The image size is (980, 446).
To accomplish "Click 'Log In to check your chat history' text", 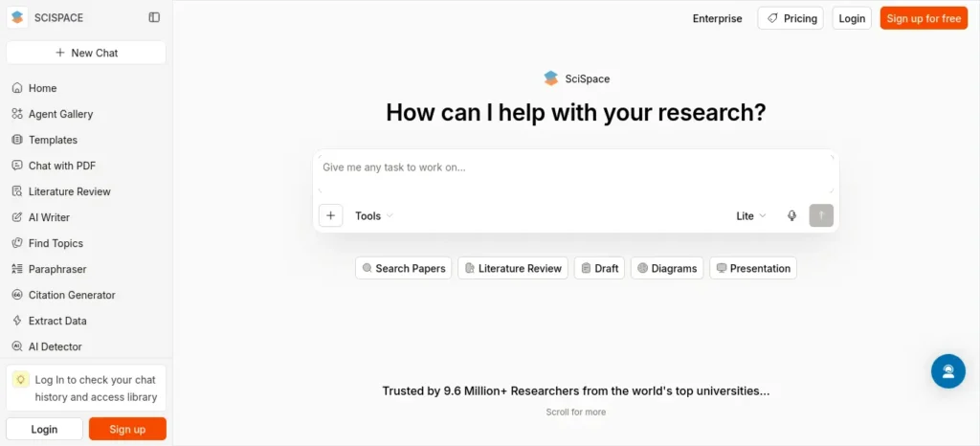I will coord(96,389).
